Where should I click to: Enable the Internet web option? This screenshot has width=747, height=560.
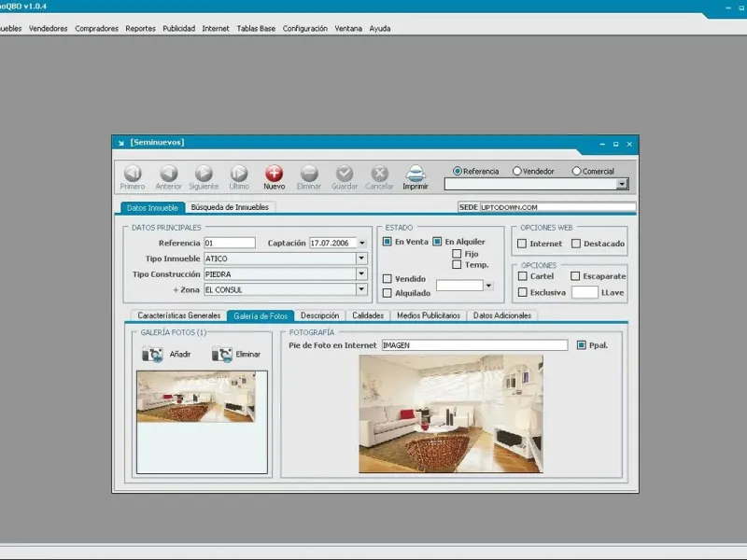click(522, 244)
